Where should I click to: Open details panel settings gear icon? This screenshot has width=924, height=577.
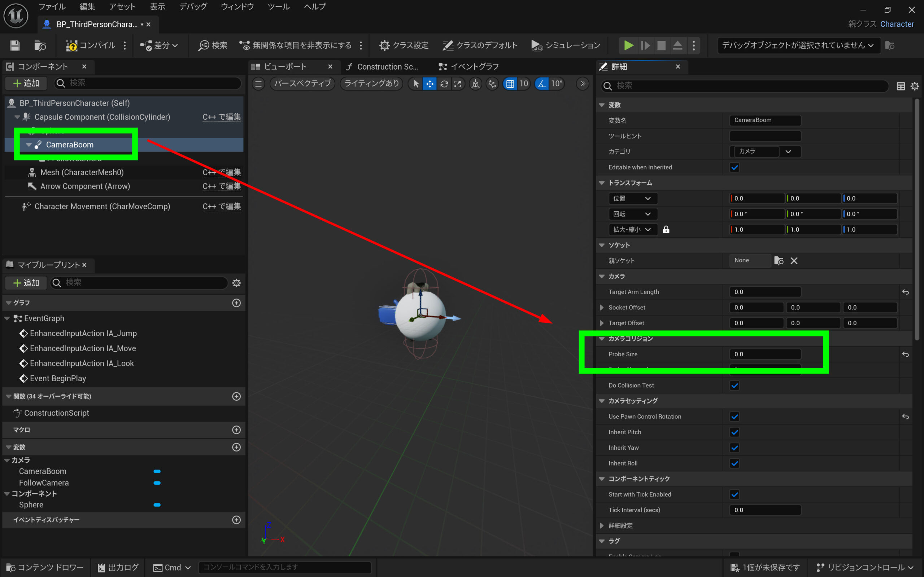coord(915,86)
